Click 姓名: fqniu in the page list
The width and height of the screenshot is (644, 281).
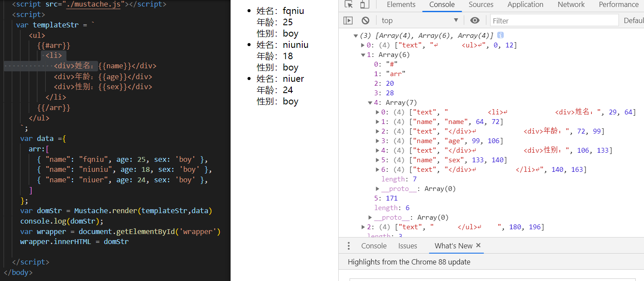click(x=280, y=11)
